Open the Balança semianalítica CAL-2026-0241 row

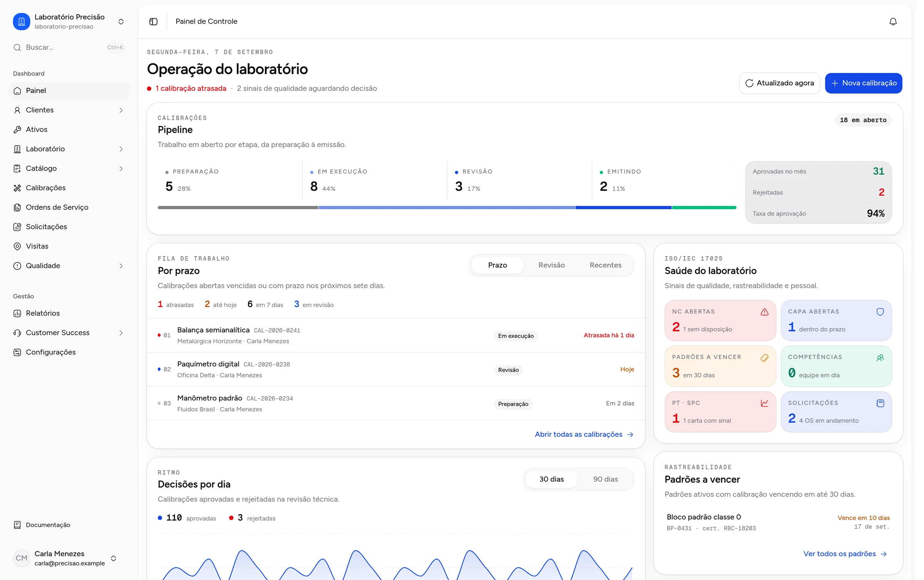pyautogui.click(x=396, y=335)
